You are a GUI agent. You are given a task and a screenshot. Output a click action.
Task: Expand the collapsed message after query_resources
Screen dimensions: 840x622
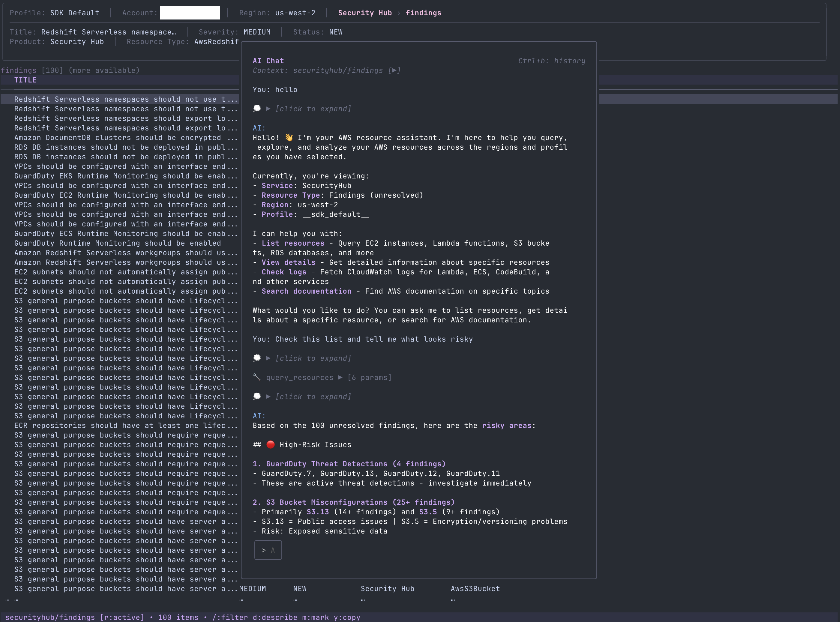coord(313,396)
